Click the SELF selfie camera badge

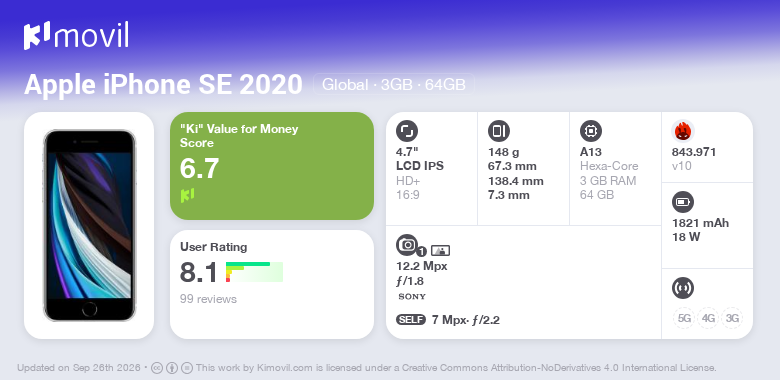click(x=411, y=320)
